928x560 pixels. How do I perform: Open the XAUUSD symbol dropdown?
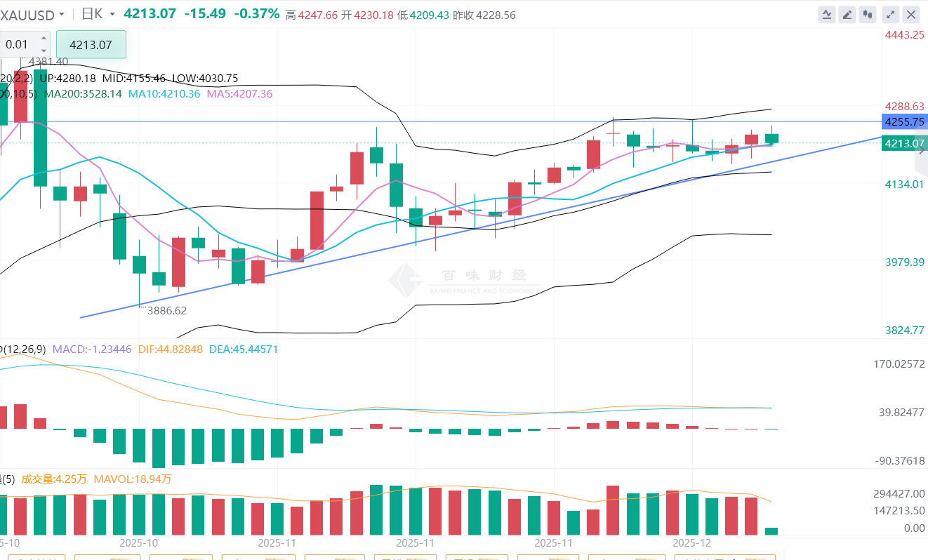62,14
